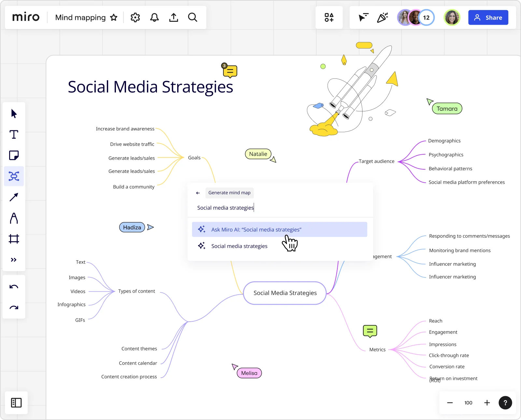This screenshot has width=521, height=420.
Task: Click the Undo arrow
Action: coord(14,287)
